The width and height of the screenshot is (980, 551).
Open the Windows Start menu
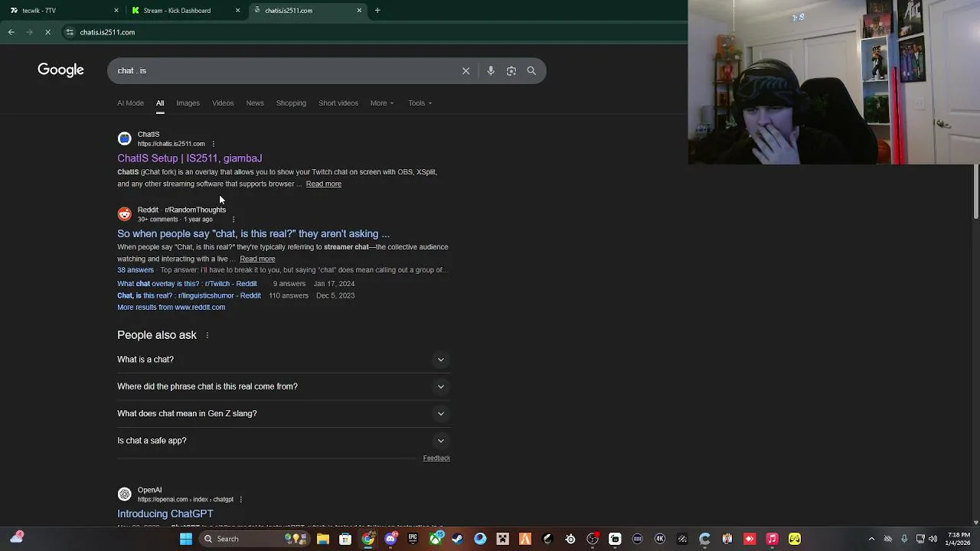185,539
